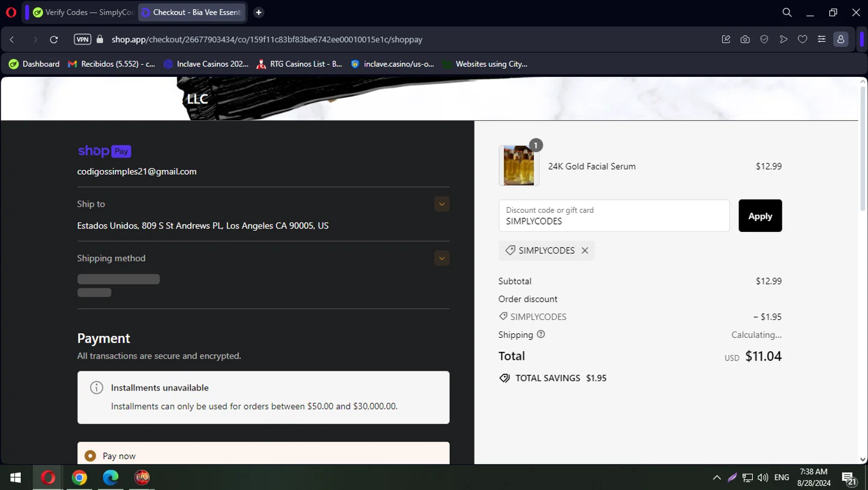Switch to the Verify Codes — SimplyCodes tab

[83, 12]
